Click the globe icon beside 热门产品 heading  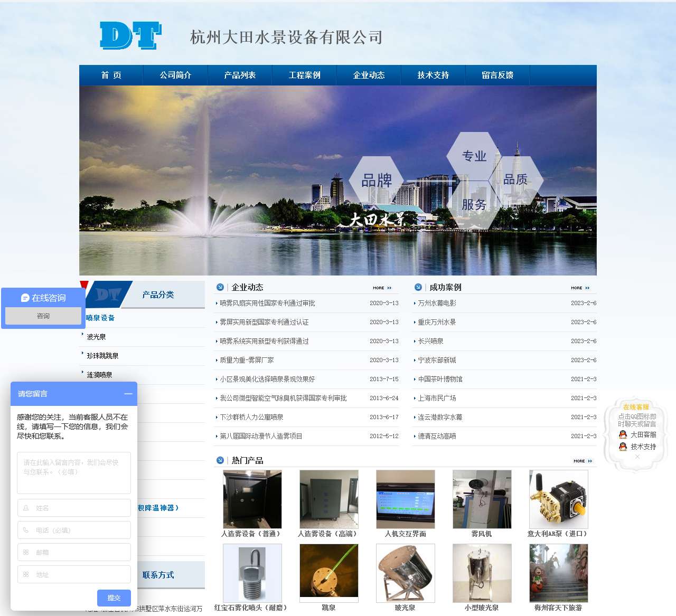click(220, 460)
